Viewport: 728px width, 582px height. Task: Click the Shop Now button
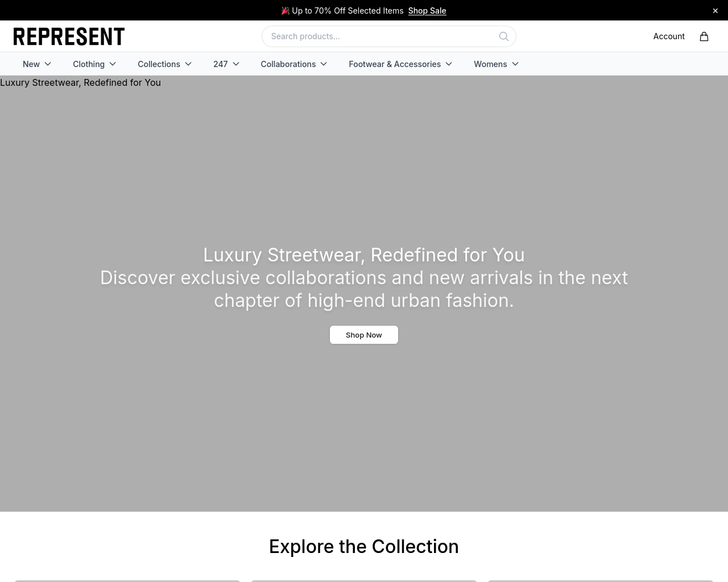(x=364, y=335)
